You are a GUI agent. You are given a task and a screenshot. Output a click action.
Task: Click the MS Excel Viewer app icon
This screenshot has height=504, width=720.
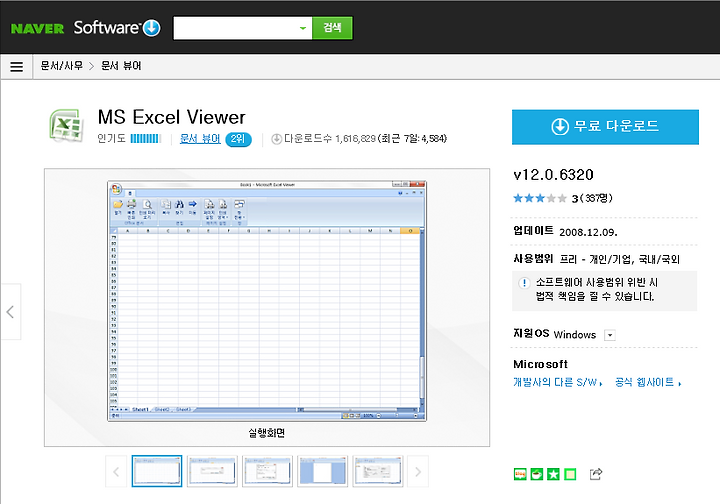pos(66,125)
